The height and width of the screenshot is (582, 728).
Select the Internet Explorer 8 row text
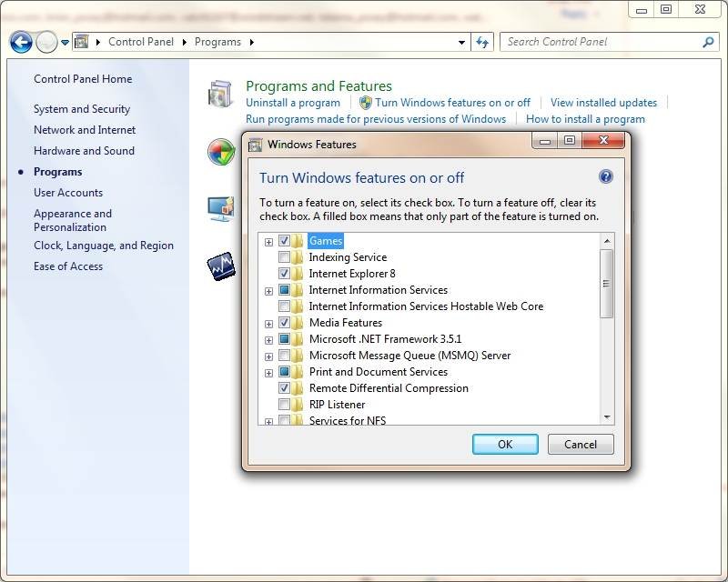click(x=352, y=274)
